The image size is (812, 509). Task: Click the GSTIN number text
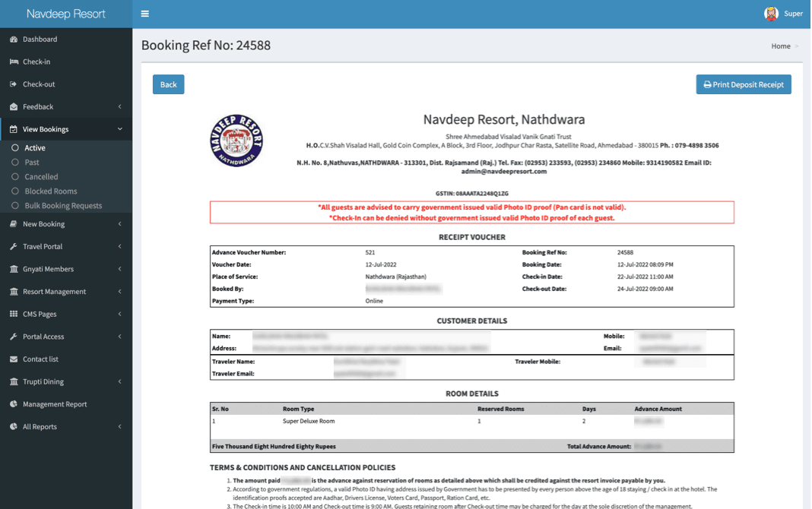tap(472, 194)
